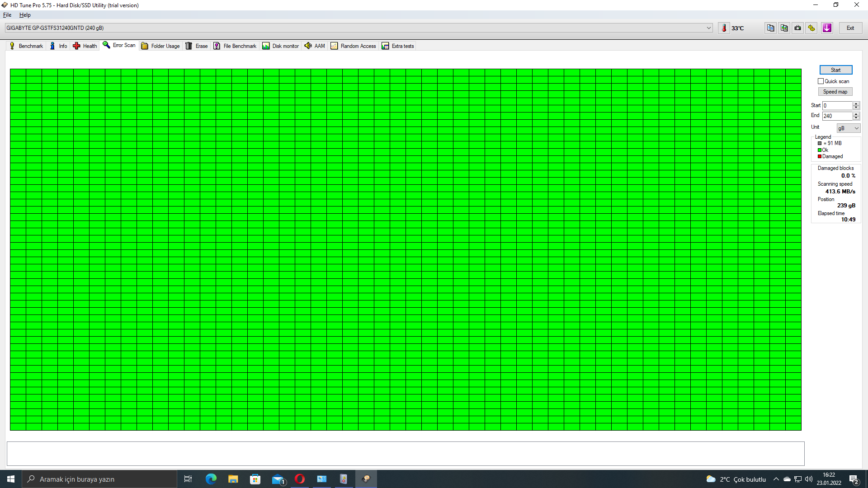Enable the Quick scan checkbox
The width and height of the screenshot is (868, 488).
point(821,81)
